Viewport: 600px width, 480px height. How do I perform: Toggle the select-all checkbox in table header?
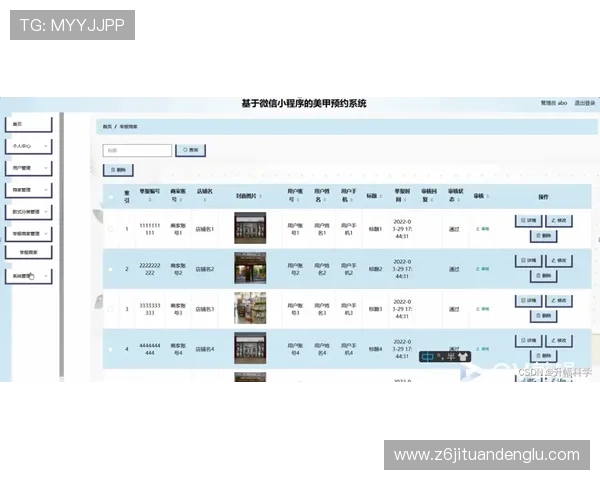[111, 197]
